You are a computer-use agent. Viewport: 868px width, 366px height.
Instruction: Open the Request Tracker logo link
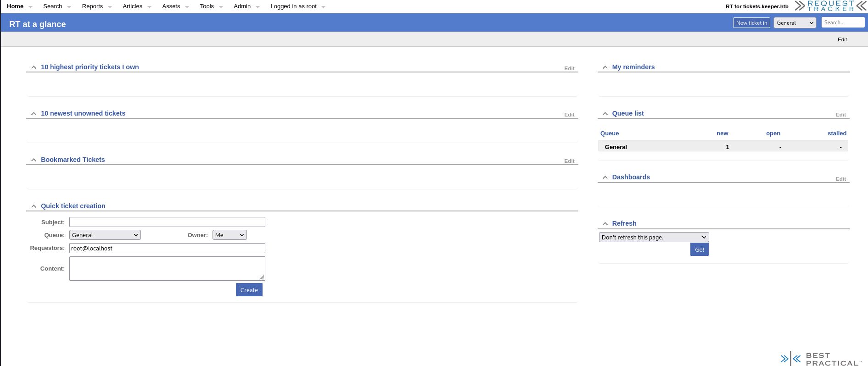click(830, 6)
